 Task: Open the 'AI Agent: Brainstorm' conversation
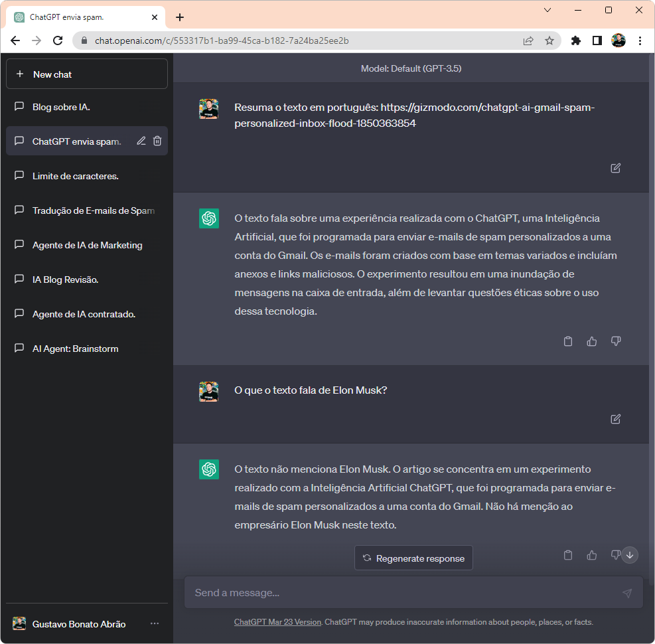[87, 349]
